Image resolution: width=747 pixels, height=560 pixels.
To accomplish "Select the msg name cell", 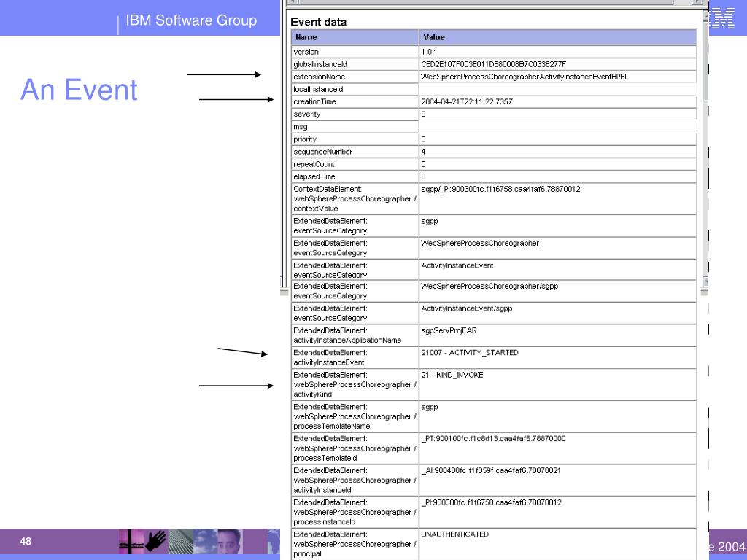I will point(355,127).
